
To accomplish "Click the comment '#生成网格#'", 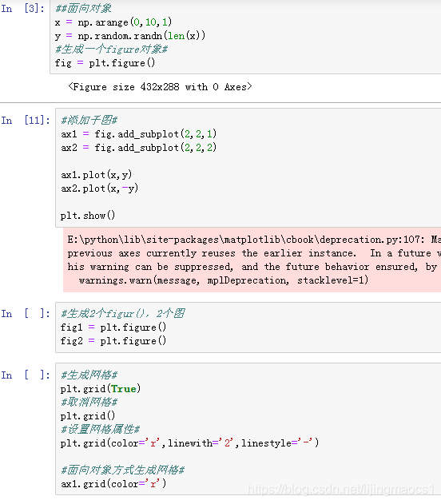I will tap(89, 375).
